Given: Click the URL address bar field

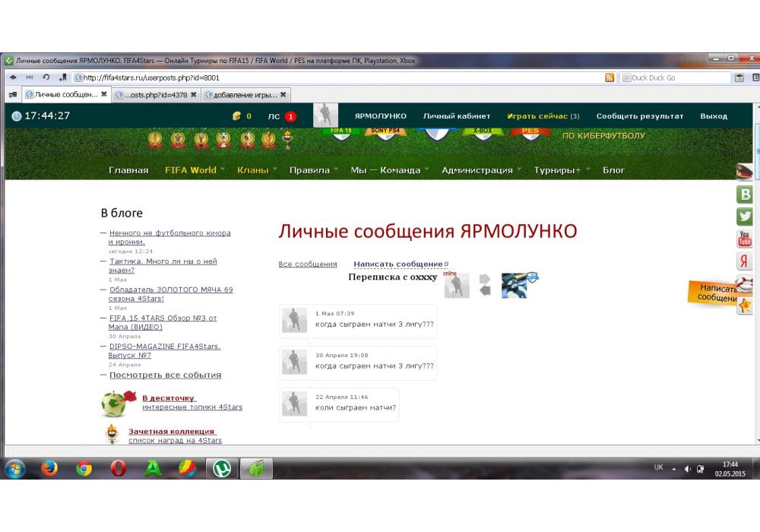Looking at the screenshot, I should [339, 78].
